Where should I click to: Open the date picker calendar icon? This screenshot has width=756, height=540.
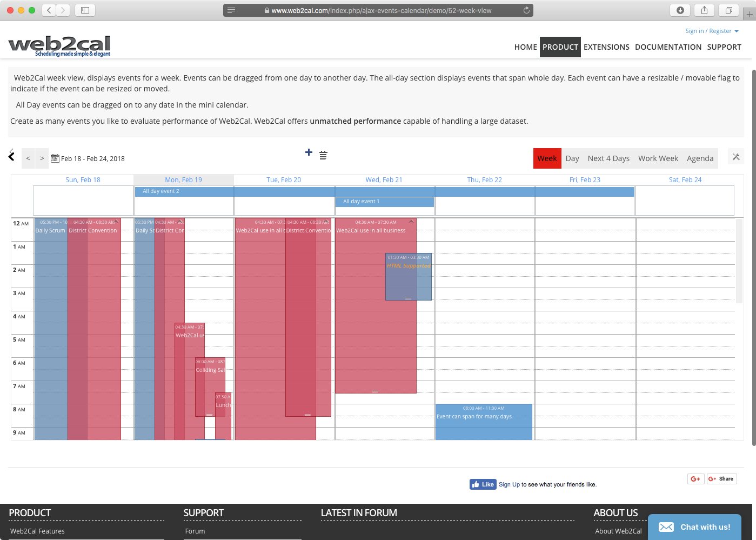click(x=55, y=158)
